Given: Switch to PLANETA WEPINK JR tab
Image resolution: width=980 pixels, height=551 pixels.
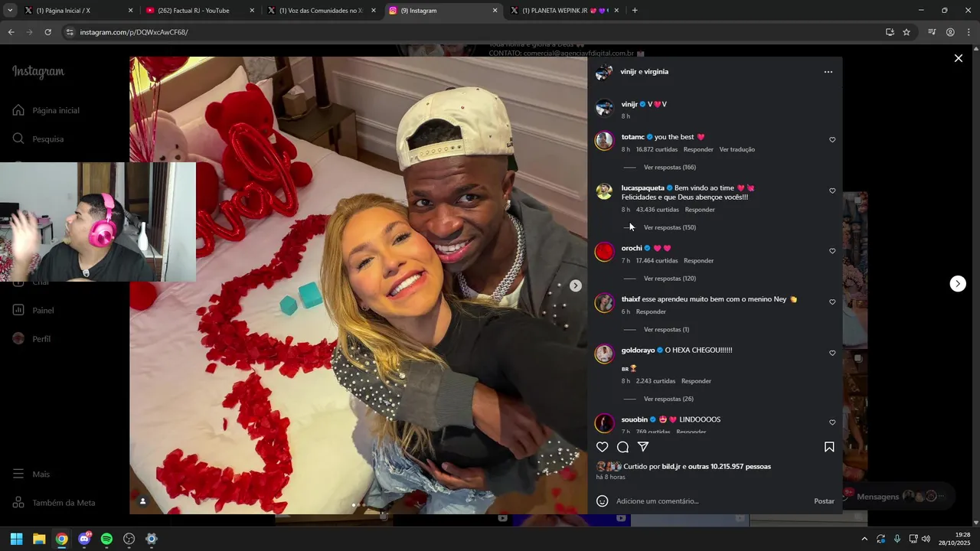Looking at the screenshot, I should coord(564,11).
